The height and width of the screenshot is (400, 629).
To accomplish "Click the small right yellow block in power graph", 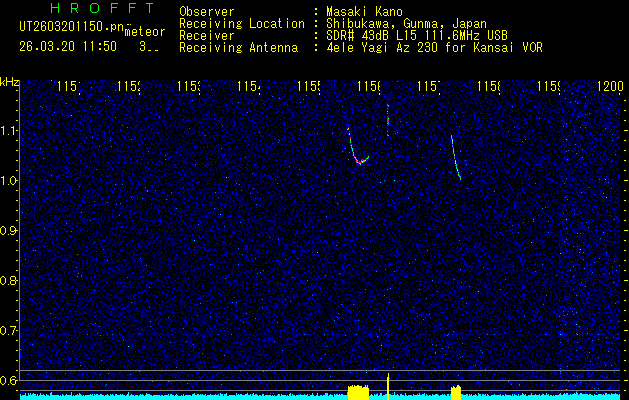I will tap(456, 391).
